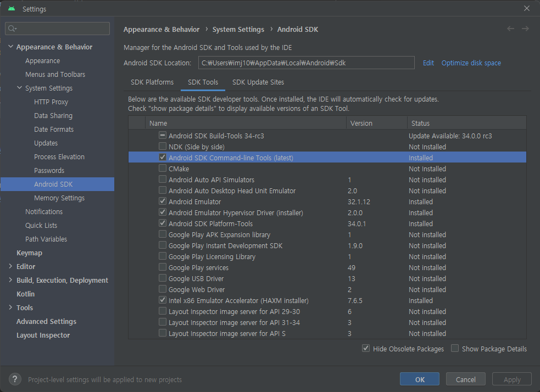Click the OK button
The image size is (540, 392).
click(420, 379)
